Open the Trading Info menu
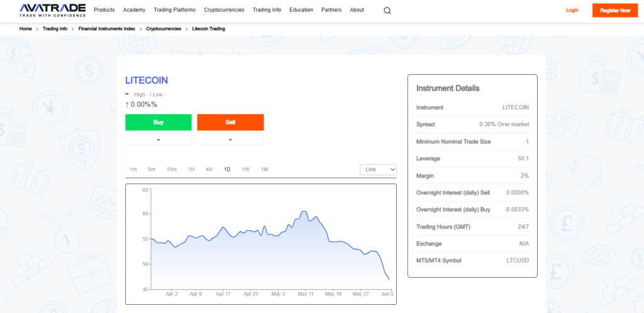The height and width of the screenshot is (313, 644). (267, 10)
